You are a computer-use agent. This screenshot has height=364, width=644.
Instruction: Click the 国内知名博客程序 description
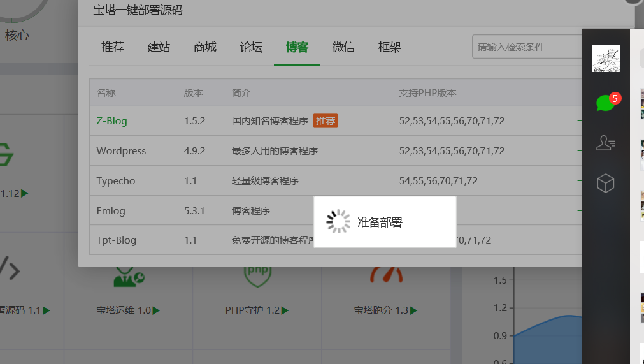tap(270, 120)
